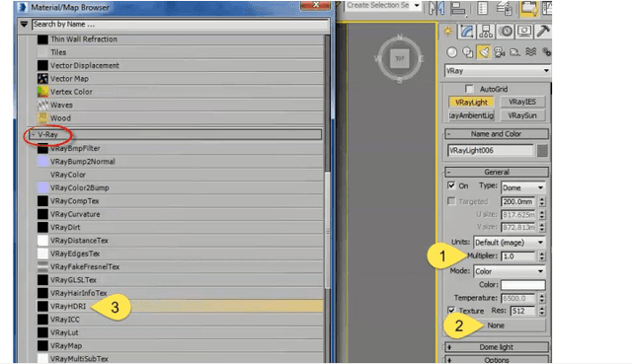Open the Units dropdown Default (image)
This screenshot has width=632, height=364.
click(x=510, y=243)
